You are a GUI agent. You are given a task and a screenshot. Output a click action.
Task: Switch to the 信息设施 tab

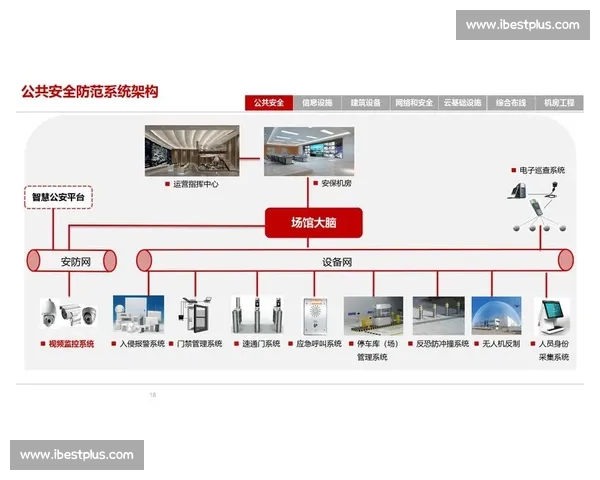click(317, 103)
